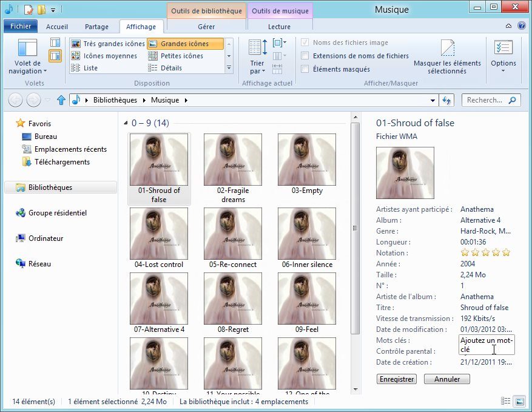Screen dimensions: 532x412
Task: Click the Trier par sort icon
Action: click(x=257, y=55)
